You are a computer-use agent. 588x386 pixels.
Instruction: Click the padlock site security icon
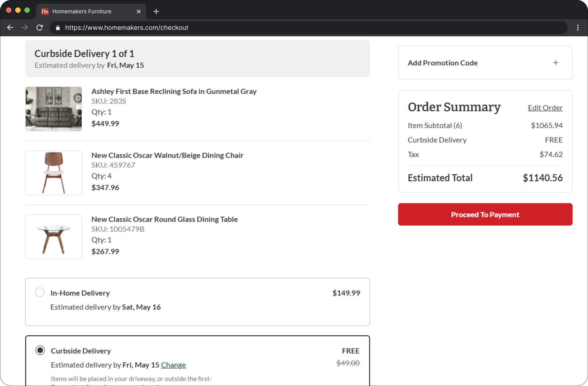(58, 28)
